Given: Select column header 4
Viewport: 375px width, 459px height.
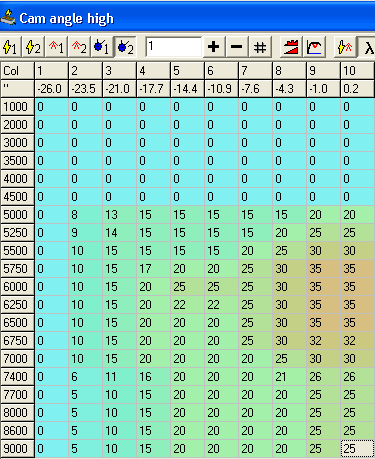Looking at the screenshot, I should (154, 71).
